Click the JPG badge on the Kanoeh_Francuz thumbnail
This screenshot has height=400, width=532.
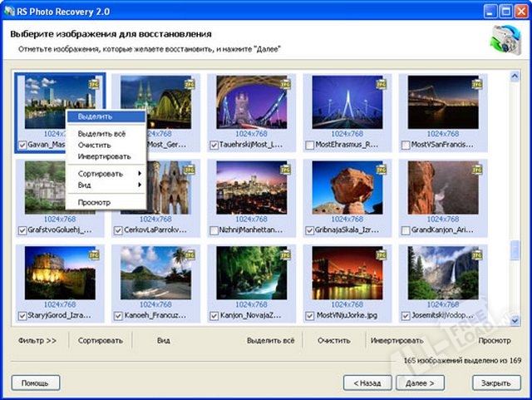[x=190, y=255]
